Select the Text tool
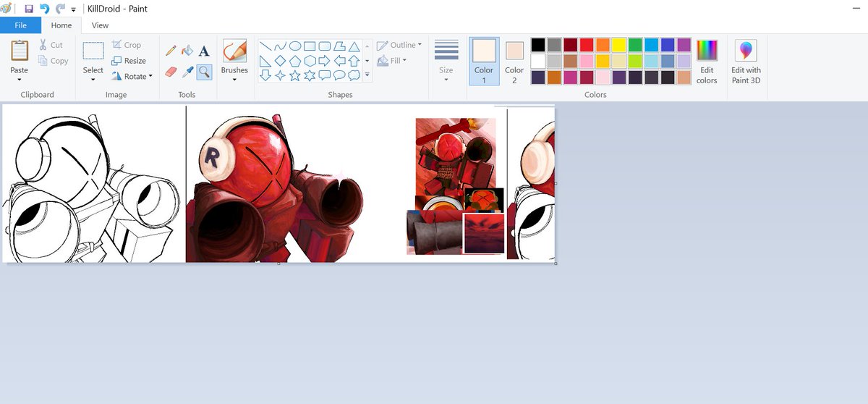This screenshot has height=404, width=868. tap(204, 51)
